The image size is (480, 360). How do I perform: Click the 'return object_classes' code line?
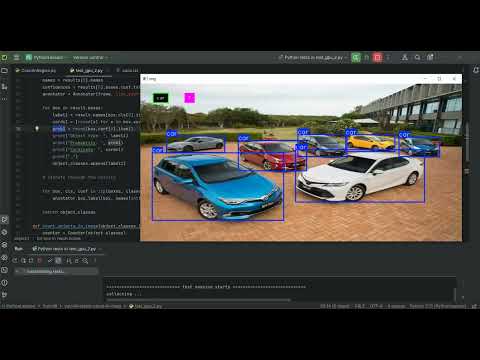coord(69,212)
